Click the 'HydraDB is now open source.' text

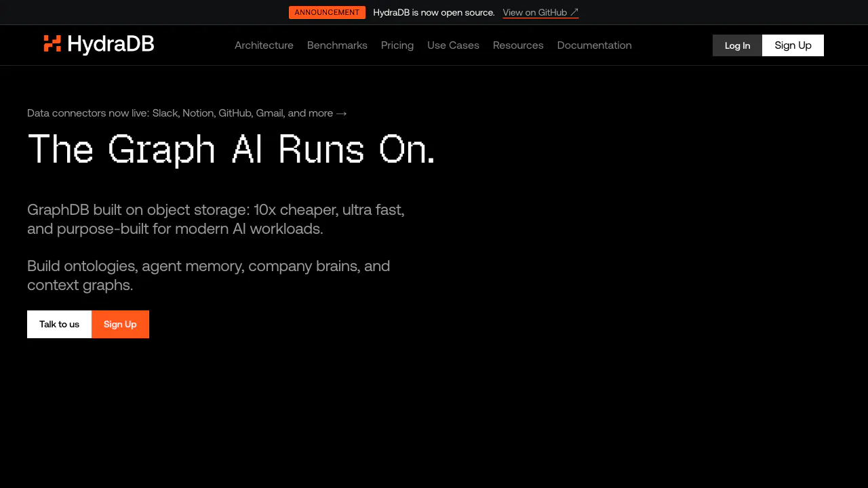coord(434,12)
